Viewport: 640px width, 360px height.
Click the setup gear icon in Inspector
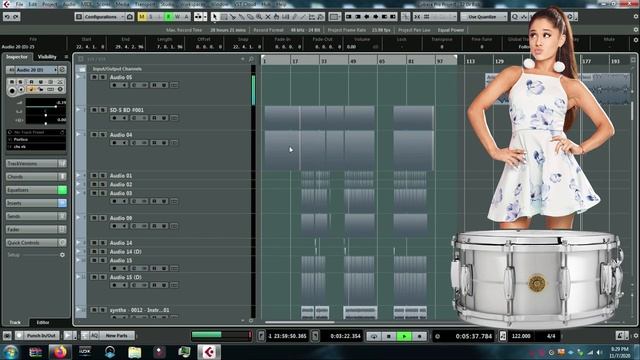(x=62, y=255)
